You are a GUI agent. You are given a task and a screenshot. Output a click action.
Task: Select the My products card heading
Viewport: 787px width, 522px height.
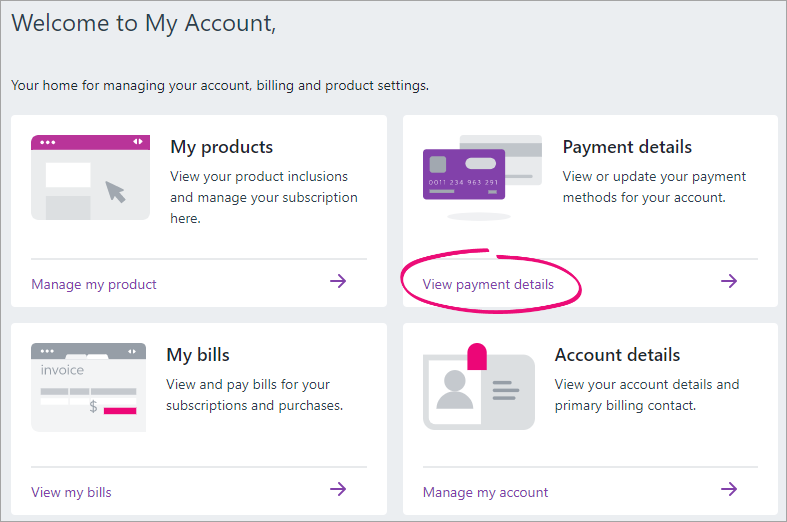pos(221,147)
